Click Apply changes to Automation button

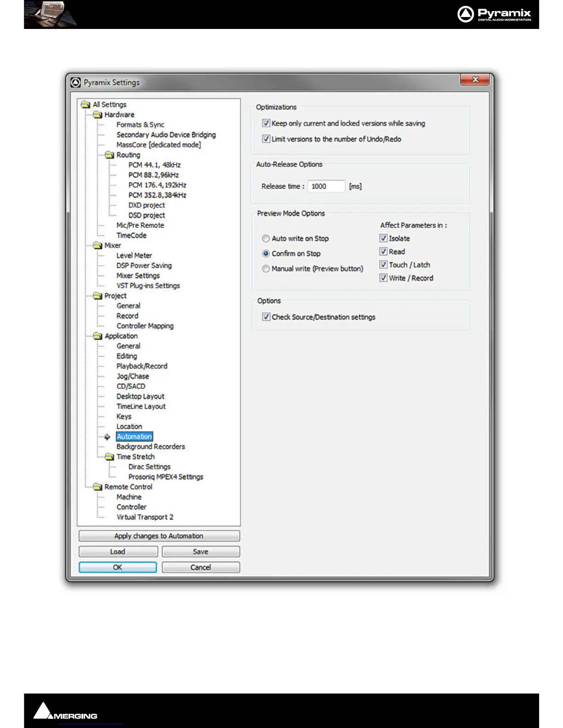159,536
